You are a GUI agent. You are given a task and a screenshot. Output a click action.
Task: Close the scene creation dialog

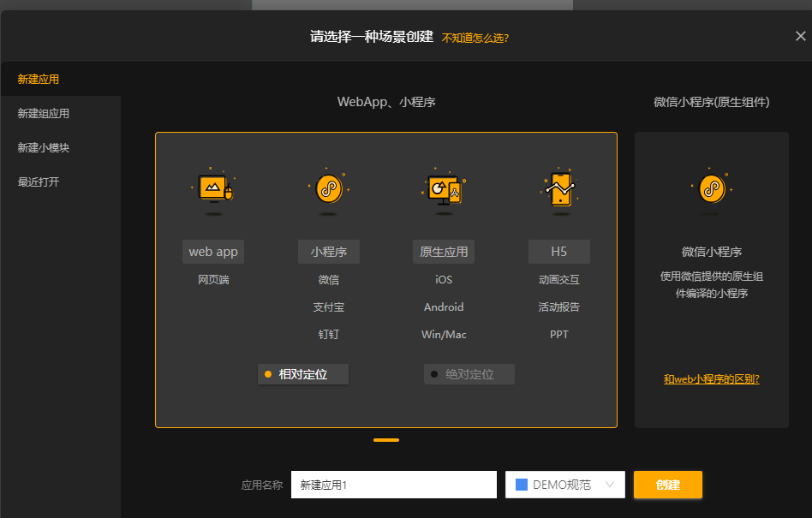[x=801, y=36]
